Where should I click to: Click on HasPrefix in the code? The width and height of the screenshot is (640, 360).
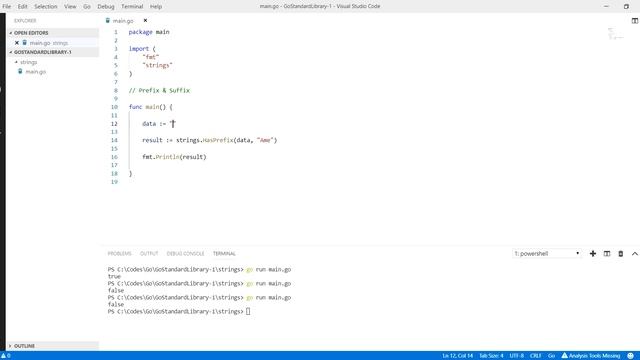(x=218, y=140)
